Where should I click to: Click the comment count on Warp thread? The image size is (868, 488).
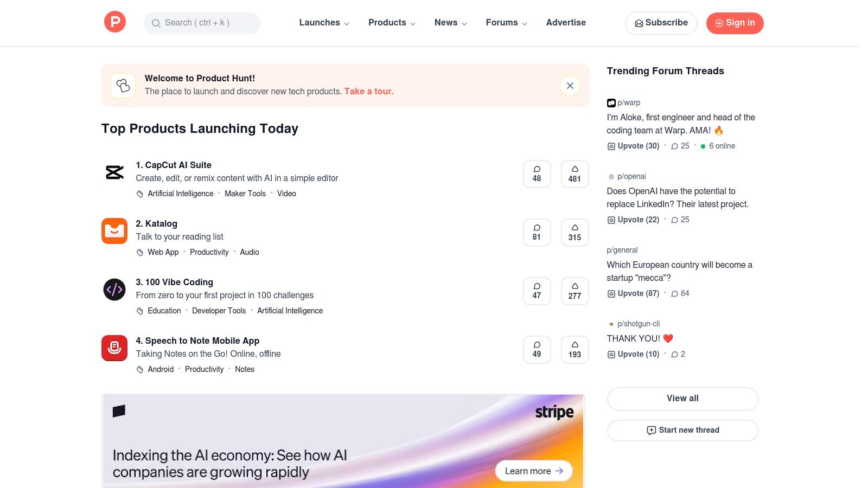680,146
